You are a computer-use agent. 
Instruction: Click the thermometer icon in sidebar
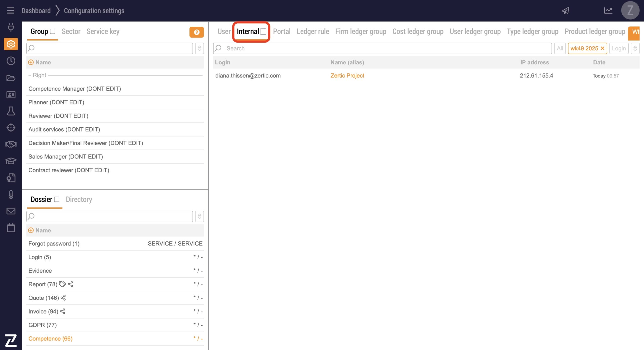tap(11, 195)
